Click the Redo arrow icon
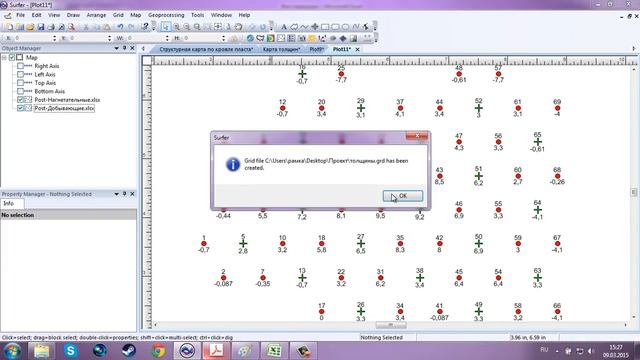Image resolution: width=640 pixels, height=360 pixels. 131,27
